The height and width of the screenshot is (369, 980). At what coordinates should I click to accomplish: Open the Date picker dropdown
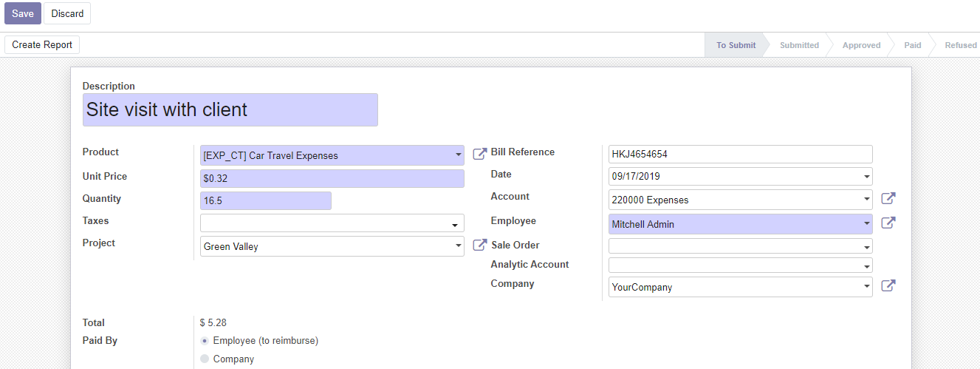pos(866,177)
